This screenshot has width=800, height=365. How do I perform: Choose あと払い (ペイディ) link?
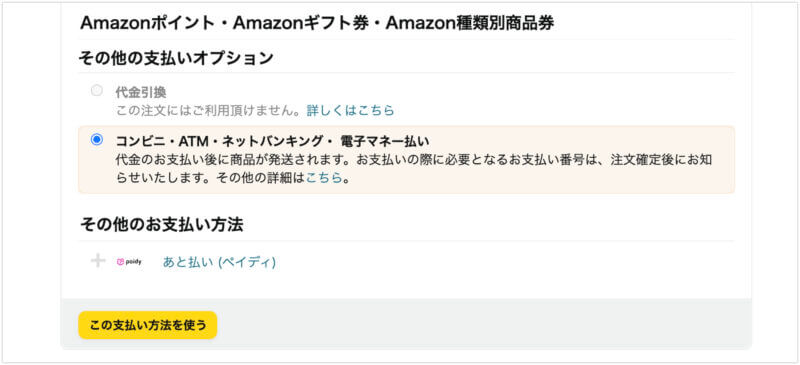click(x=219, y=262)
